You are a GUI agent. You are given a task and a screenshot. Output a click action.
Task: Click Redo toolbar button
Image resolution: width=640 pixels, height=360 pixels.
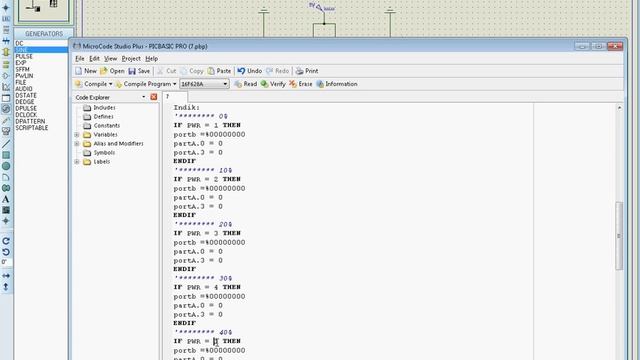click(278, 71)
